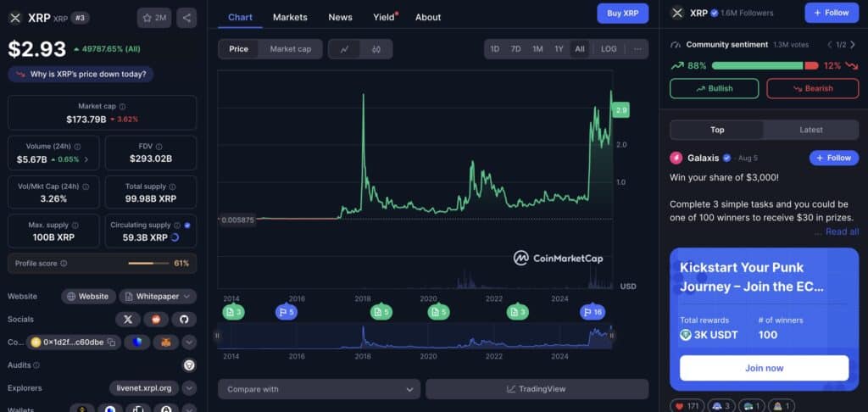Viewport: 868px width, 412px height.
Task: Click the Volume (24h) info icon
Action: click(77, 147)
